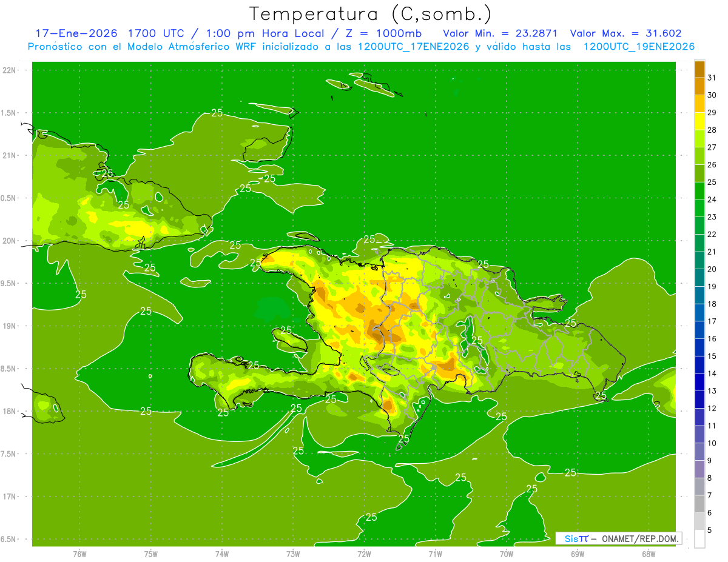Click the '22N' latitude label
728x562 pixels.
10,70
